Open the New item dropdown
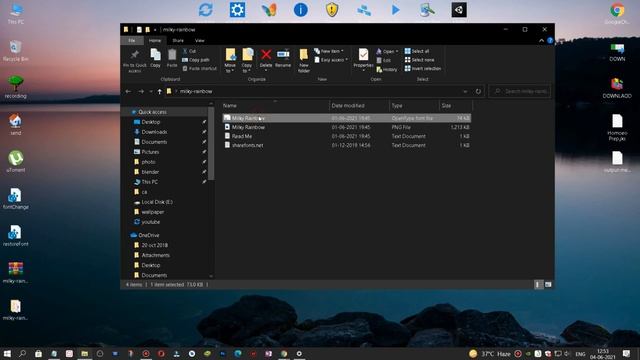640x360 pixels. coord(329,51)
